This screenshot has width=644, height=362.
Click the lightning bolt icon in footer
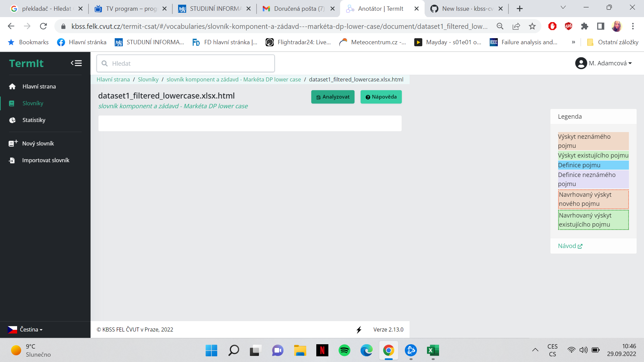pos(359,330)
